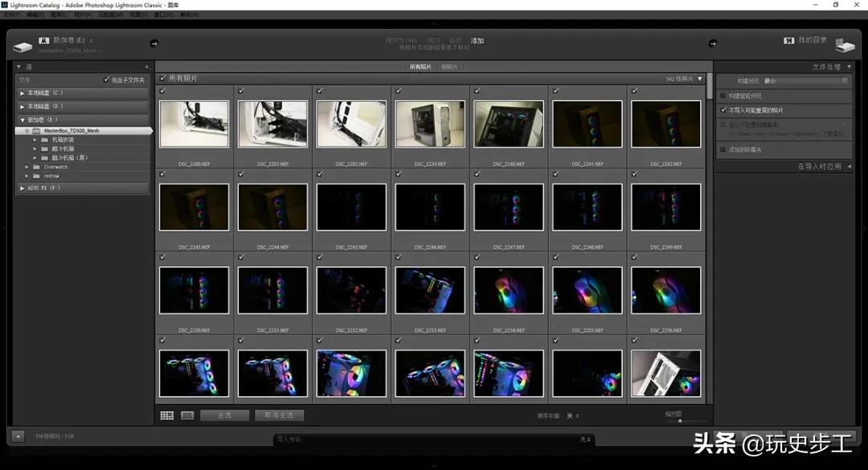The width and height of the screenshot is (868, 470).
Task: Open the 元数据(M) menu
Action: pyautogui.click(x=111, y=15)
